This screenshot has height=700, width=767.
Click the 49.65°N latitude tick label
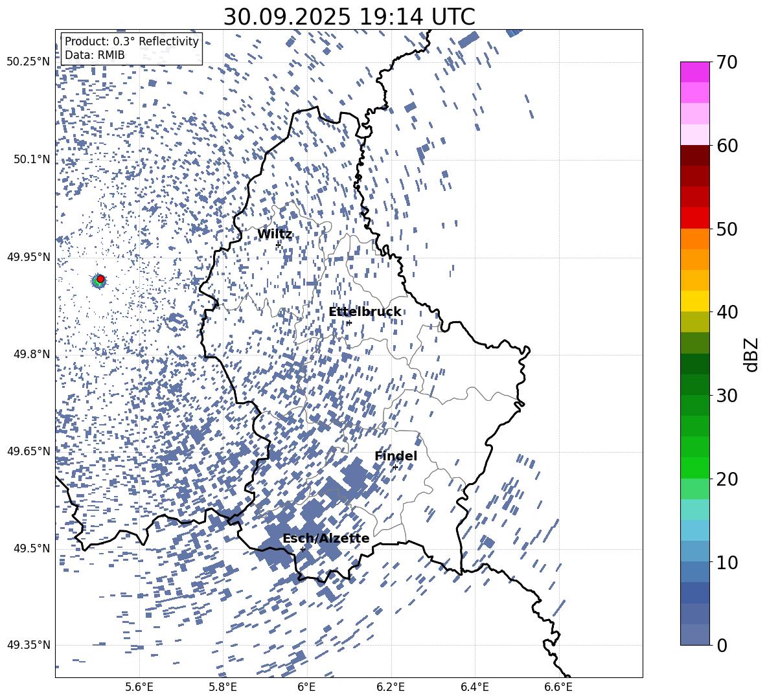pyautogui.click(x=28, y=451)
